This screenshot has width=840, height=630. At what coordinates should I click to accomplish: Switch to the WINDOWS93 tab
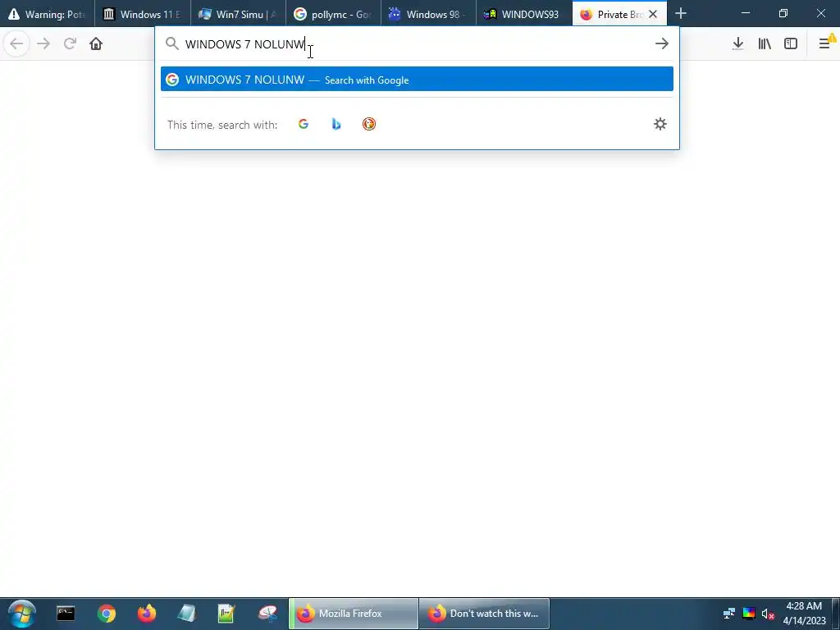(x=524, y=14)
